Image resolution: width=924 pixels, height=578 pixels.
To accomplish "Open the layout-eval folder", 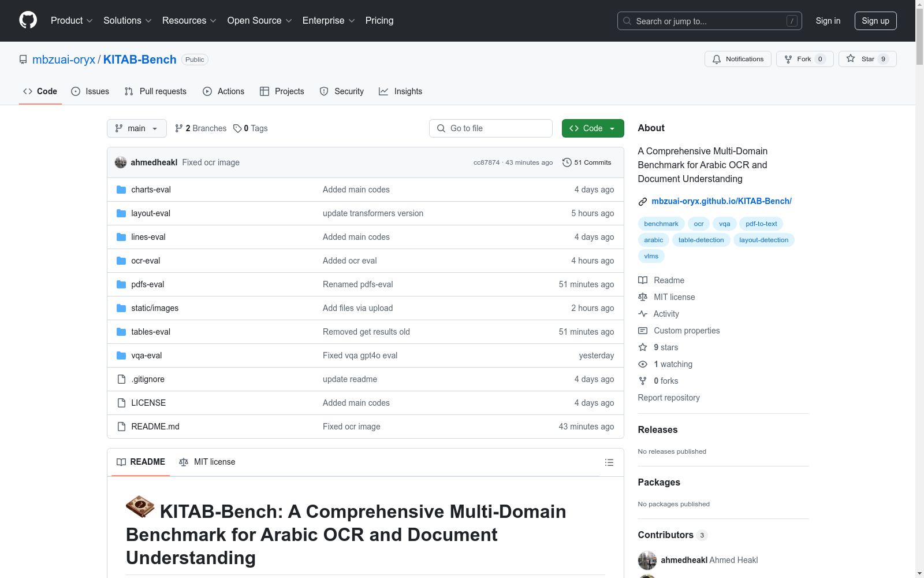I will tap(151, 213).
